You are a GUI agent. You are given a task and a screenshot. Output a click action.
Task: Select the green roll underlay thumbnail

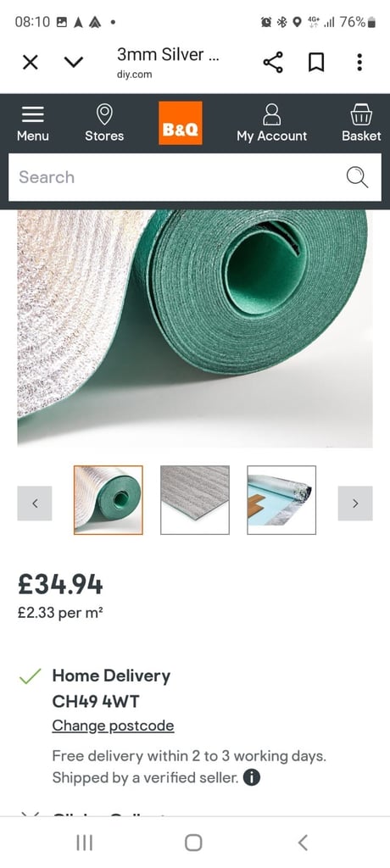click(108, 500)
